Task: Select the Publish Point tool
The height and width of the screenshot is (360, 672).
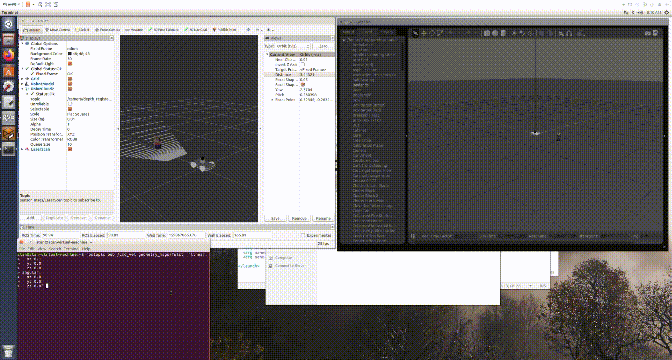Action: [225, 30]
